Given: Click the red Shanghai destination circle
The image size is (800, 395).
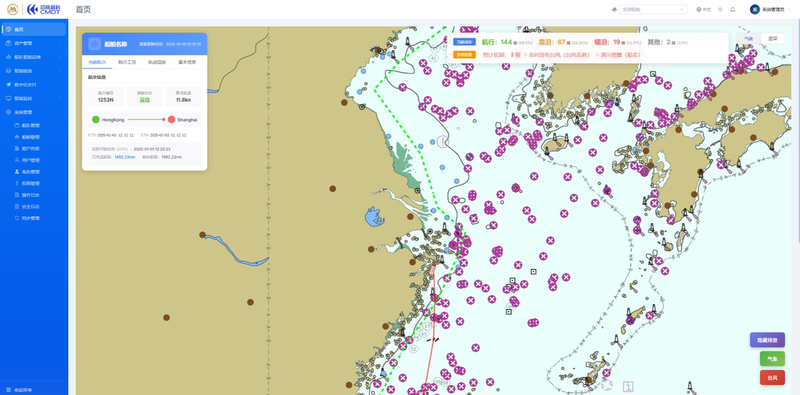Looking at the screenshot, I should 171,119.
